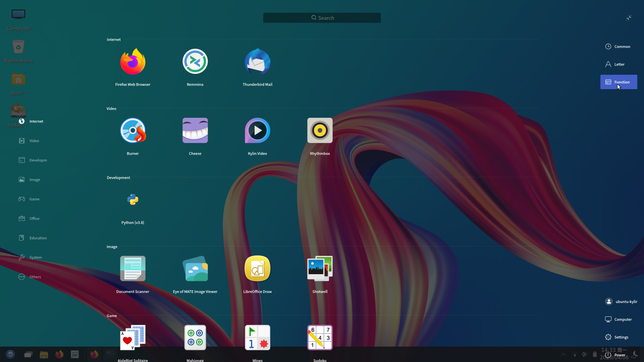Open the ubuntu-kylin user account entry
Screen dimensions: 644x362
pos(621,302)
